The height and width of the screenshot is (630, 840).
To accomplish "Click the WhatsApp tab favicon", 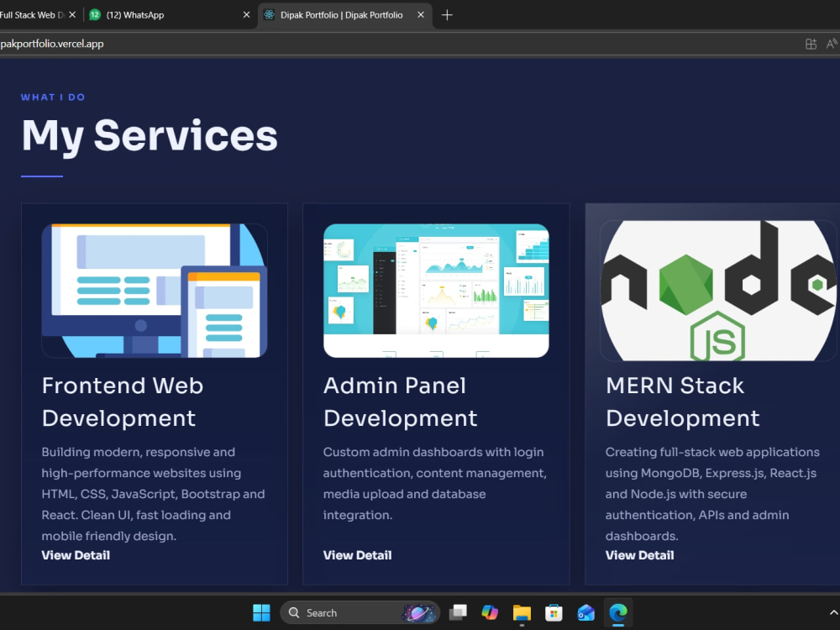I will pos(94,15).
